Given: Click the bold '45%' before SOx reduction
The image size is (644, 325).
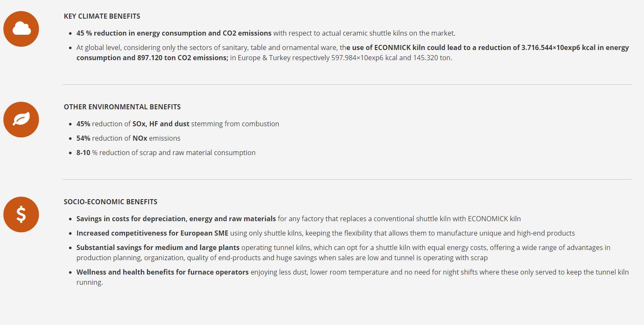Looking at the screenshot, I should tap(83, 124).
